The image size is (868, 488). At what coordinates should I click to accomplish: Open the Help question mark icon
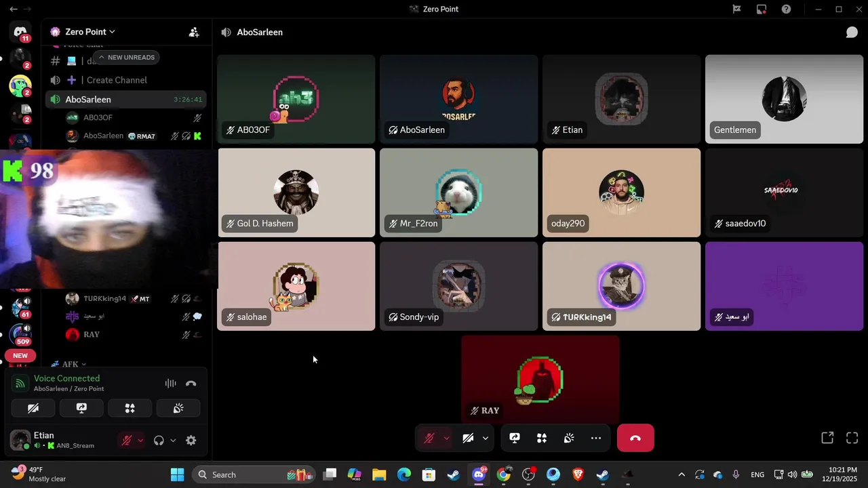786,9
